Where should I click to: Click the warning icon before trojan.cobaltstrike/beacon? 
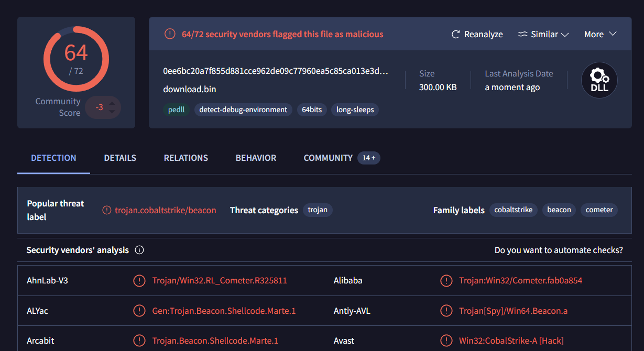click(106, 210)
